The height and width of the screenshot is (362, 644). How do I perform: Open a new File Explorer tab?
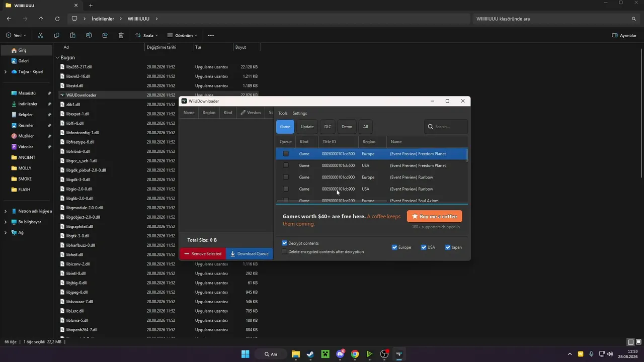(x=91, y=6)
